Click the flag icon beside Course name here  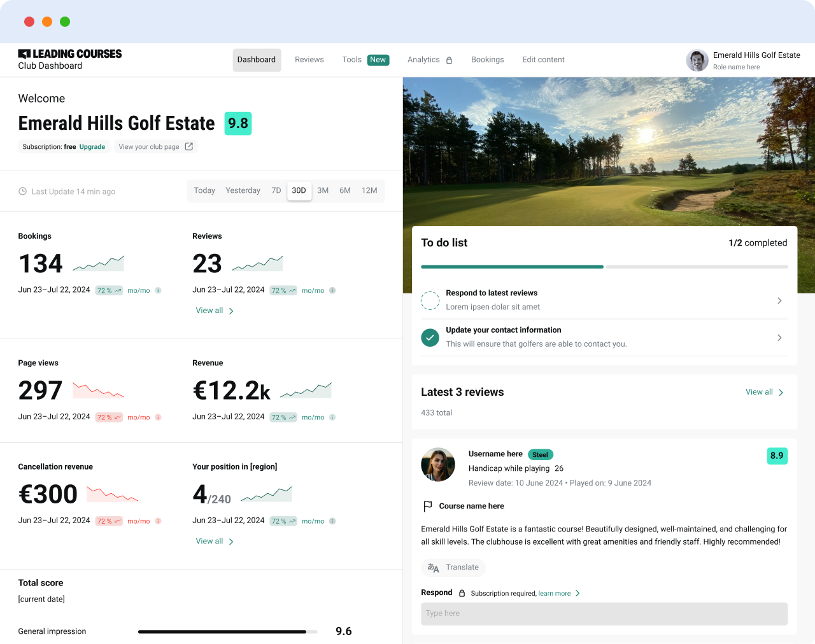tap(428, 506)
